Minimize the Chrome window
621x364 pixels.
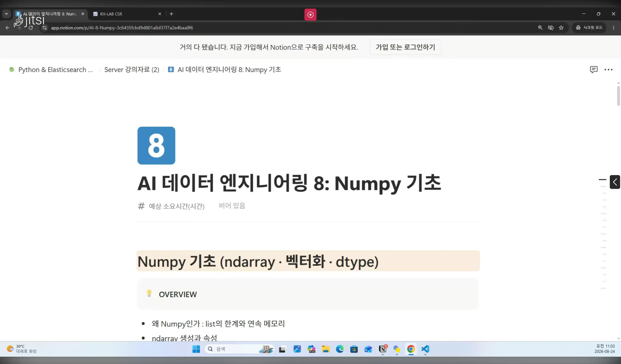click(583, 14)
